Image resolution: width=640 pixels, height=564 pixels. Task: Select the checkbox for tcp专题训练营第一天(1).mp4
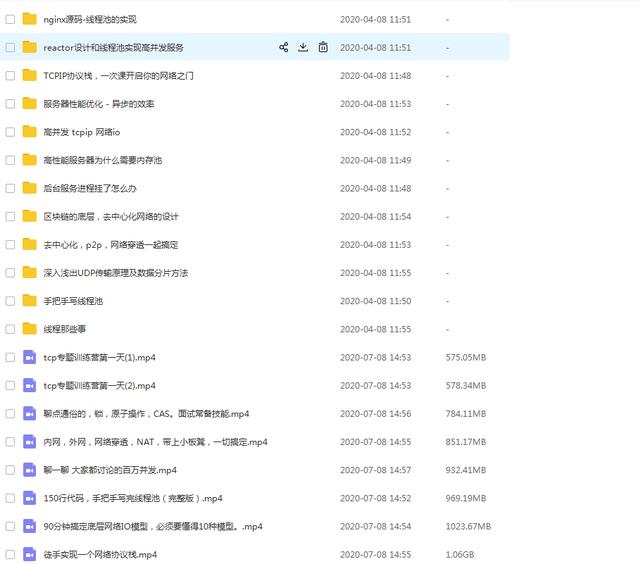coord(10,357)
